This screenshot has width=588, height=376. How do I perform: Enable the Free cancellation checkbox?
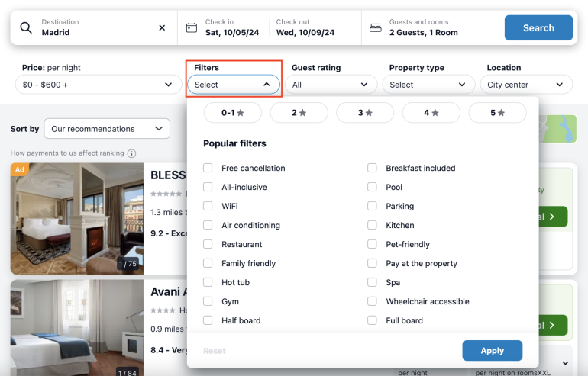(x=208, y=168)
